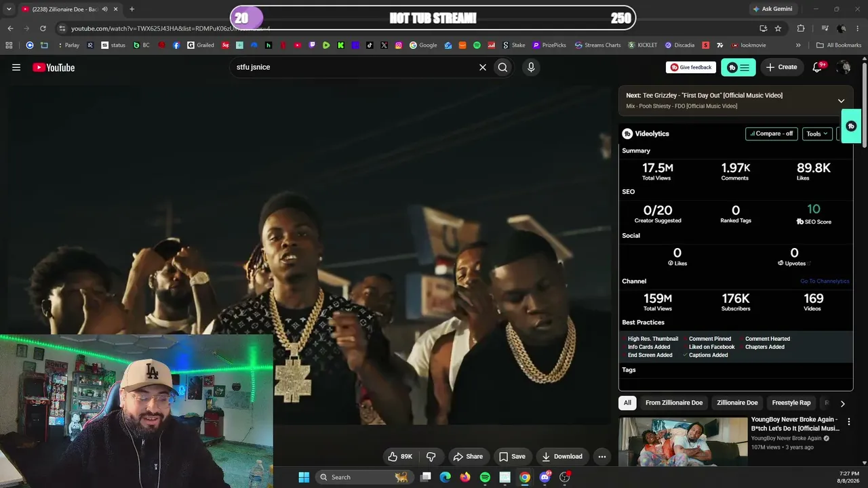868x488 pixels.
Task: Switch to OBS Studio on the taskbar
Action: [x=564, y=477]
